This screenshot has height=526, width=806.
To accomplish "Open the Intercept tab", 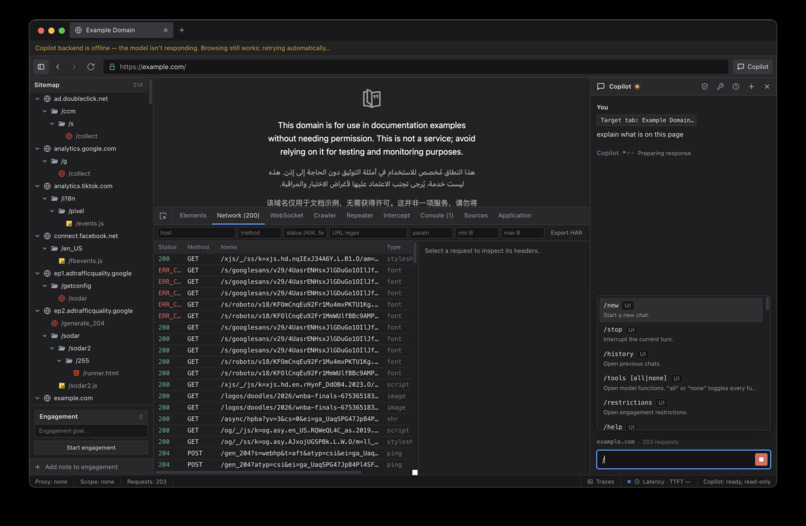I will click(x=396, y=215).
